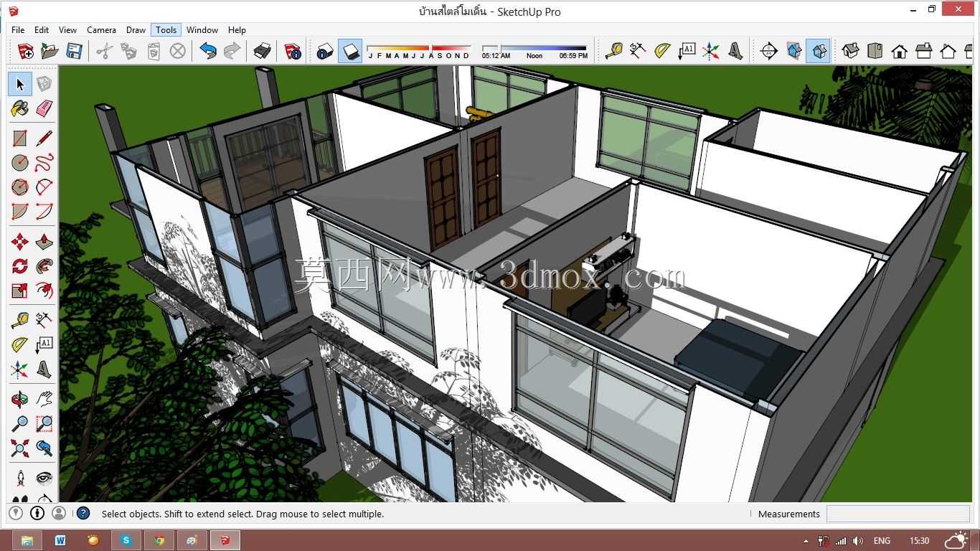This screenshot has width=980, height=551.
Task: Choose the Follow Me tool
Action: (x=44, y=266)
